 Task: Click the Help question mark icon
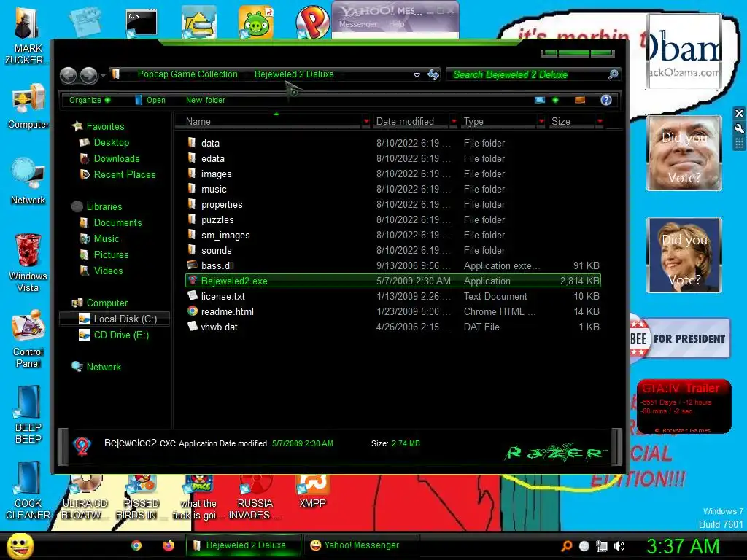[606, 100]
